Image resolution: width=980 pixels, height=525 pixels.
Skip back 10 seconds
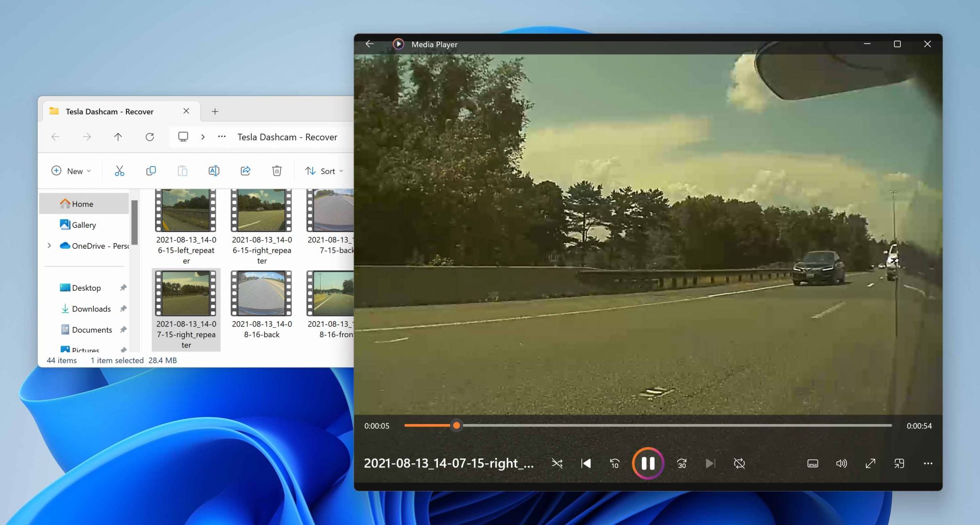pos(614,463)
